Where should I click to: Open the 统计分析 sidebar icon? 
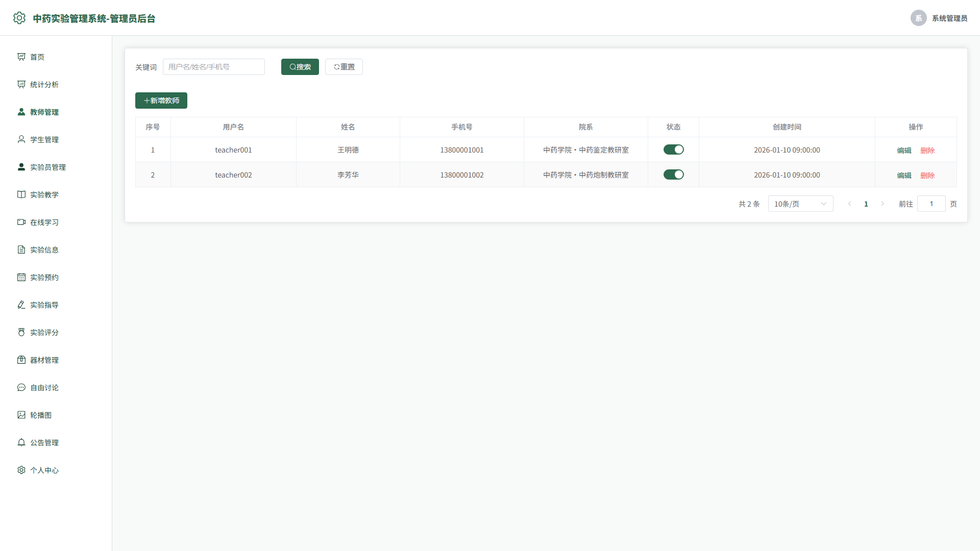coord(21,84)
